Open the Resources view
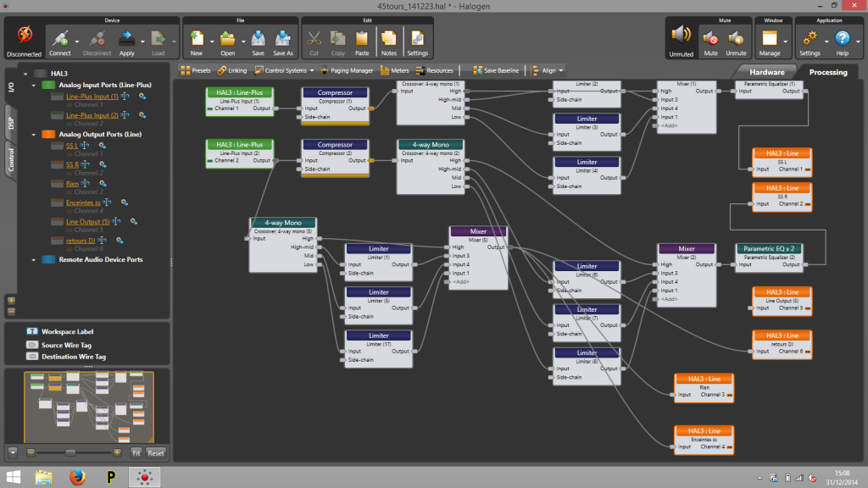Screen dimensions: 868x488 coord(434,71)
